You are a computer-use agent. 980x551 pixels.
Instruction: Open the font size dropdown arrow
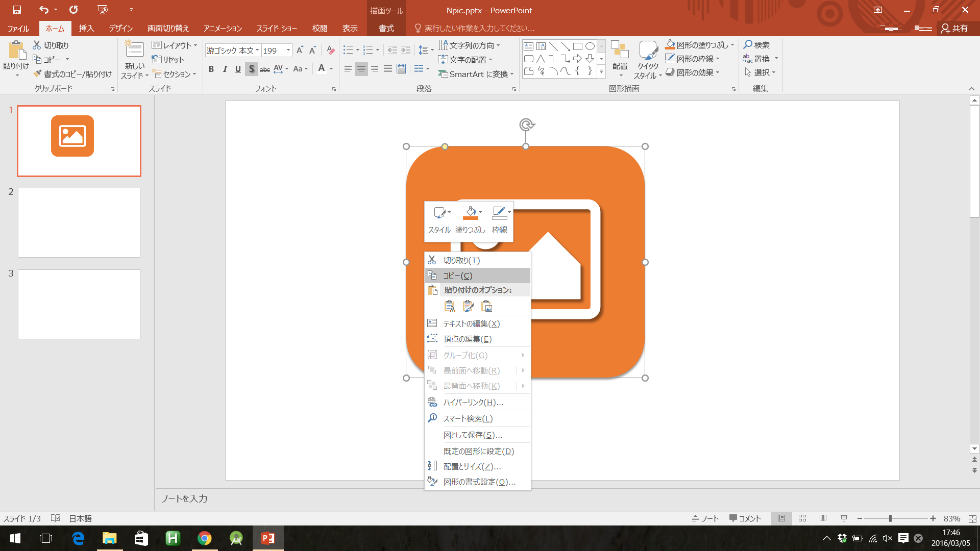point(288,50)
